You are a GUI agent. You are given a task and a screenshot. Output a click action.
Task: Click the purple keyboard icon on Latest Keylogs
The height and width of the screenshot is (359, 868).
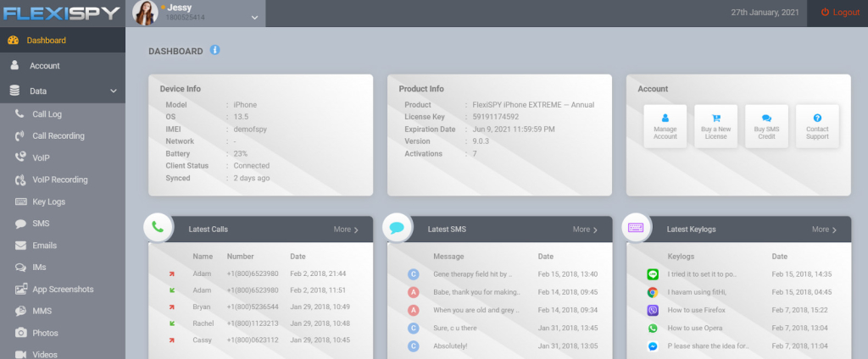(636, 228)
